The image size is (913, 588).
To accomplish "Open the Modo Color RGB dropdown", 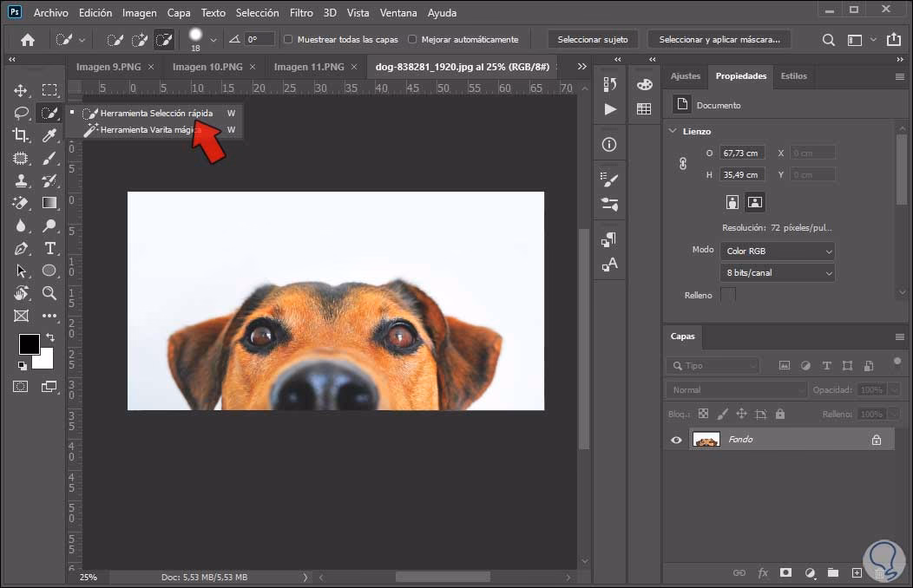I will coord(777,251).
